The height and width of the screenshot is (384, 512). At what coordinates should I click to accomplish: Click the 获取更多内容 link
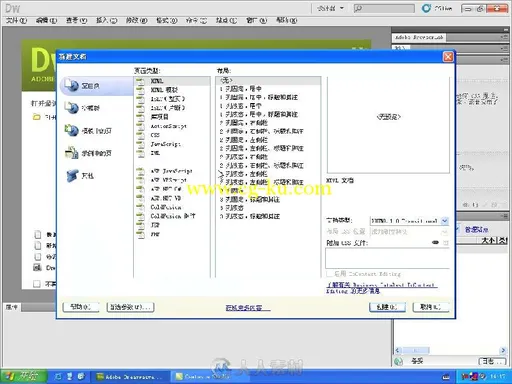(248, 308)
